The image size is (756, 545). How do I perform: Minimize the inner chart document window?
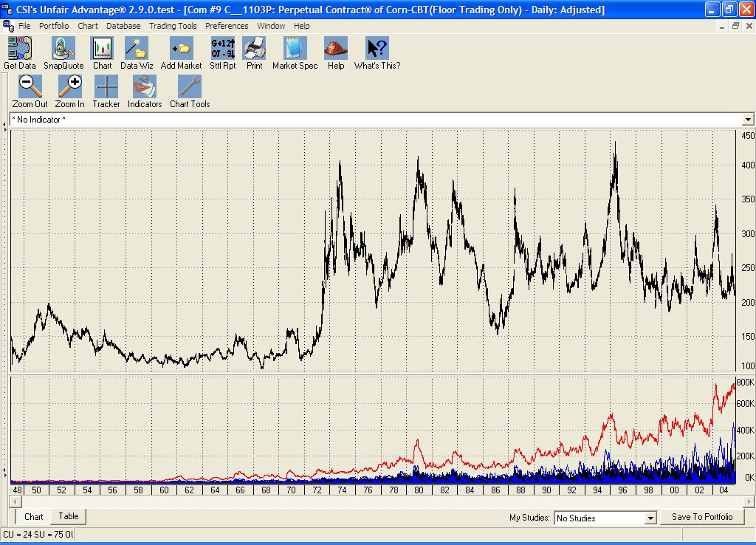pos(722,26)
